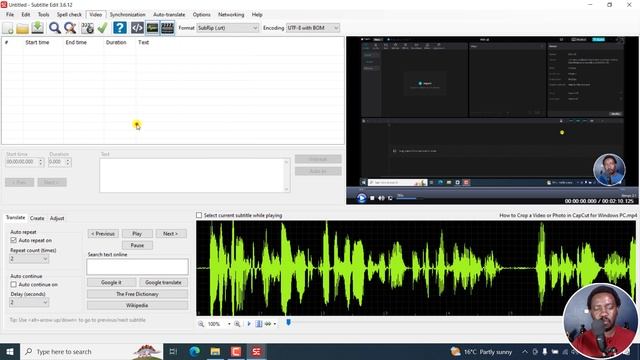Switch to the Adjust tab
The width and height of the screenshot is (640, 360).
pos(57,218)
